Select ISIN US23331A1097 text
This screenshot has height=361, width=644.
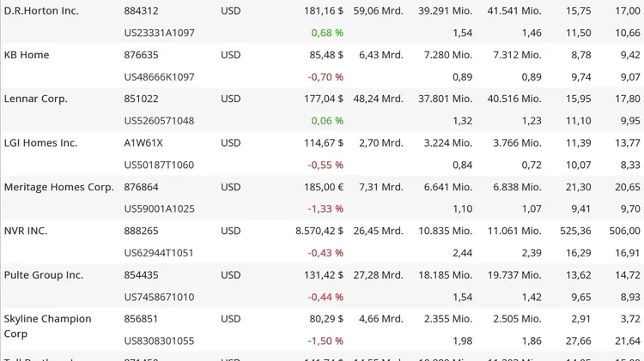(x=160, y=33)
